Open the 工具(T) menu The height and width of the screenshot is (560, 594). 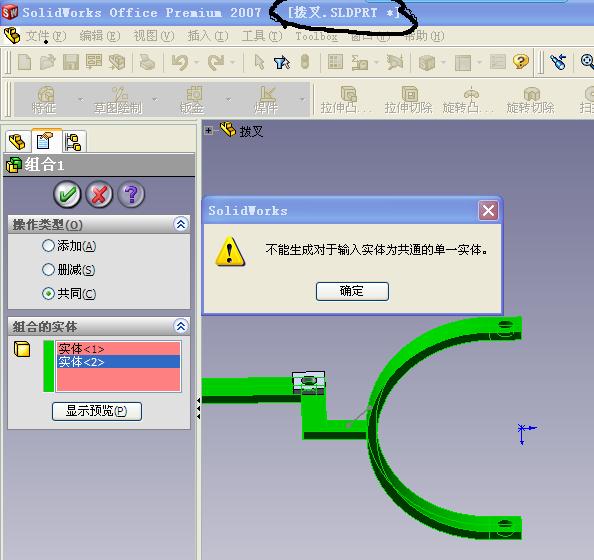(262, 36)
